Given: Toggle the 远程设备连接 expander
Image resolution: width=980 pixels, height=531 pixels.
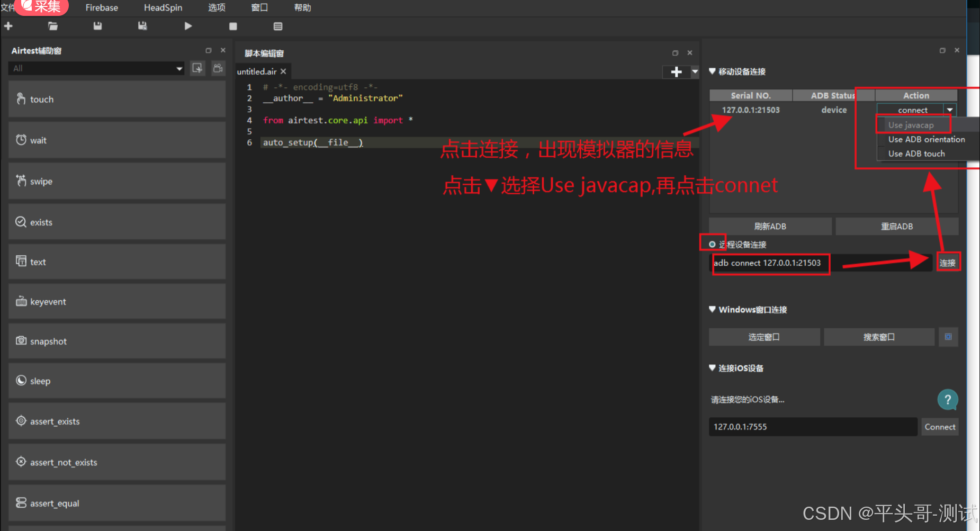Looking at the screenshot, I should tap(712, 244).
